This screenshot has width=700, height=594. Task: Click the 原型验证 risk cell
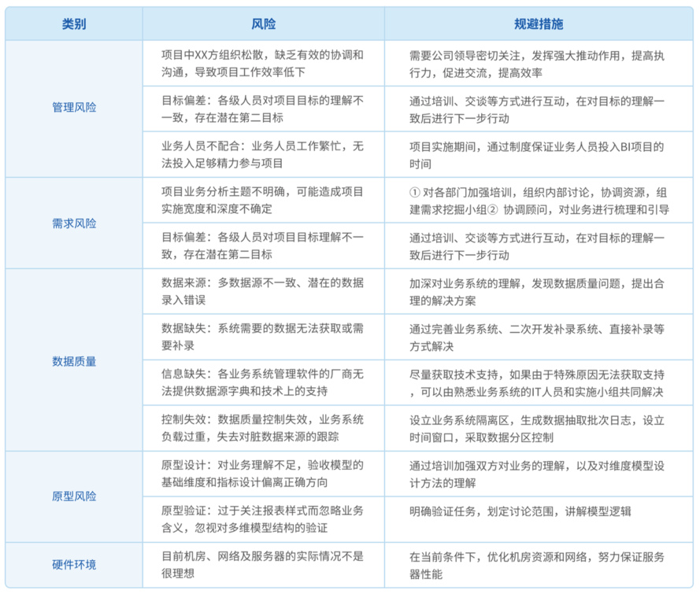pos(264,519)
